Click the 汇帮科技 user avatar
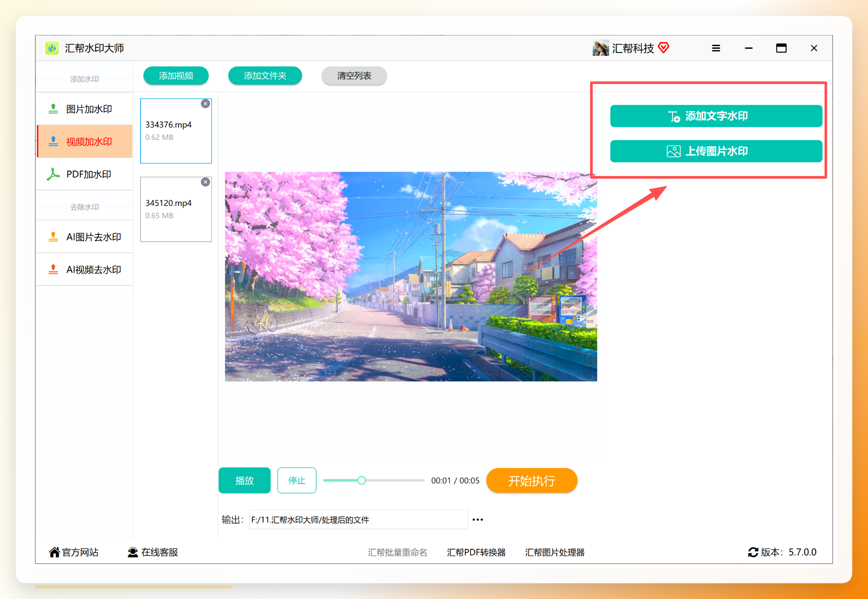This screenshot has width=868, height=599. [600, 48]
